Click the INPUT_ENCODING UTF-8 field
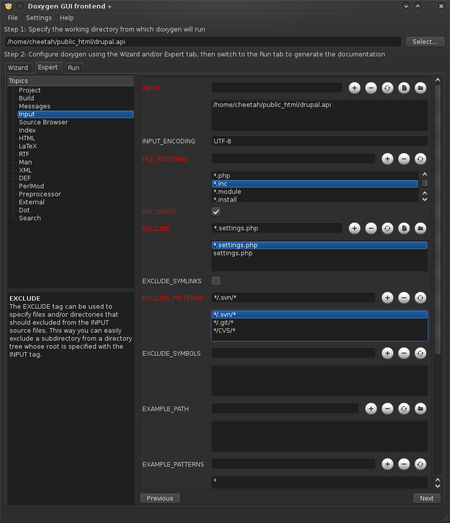The image size is (450, 523). click(x=320, y=141)
